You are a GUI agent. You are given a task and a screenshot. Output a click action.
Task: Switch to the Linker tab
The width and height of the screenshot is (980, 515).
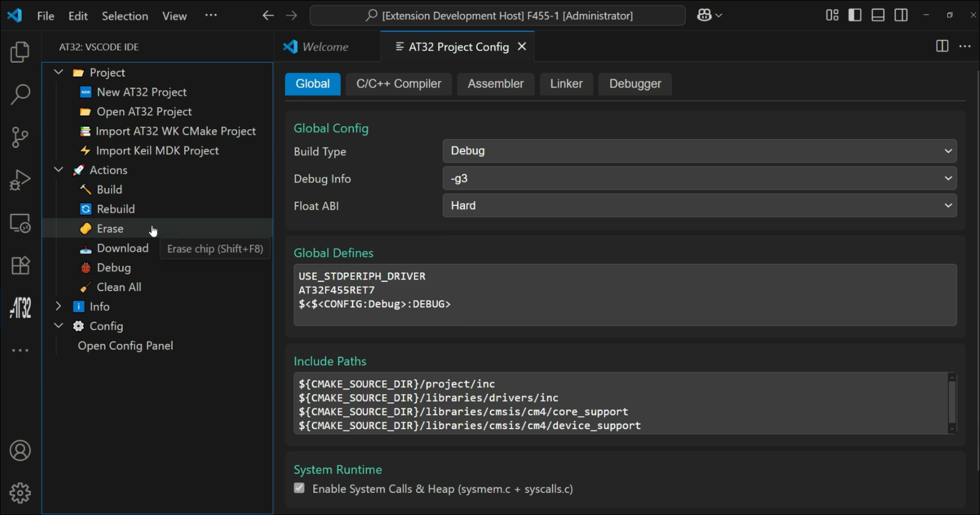pos(566,84)
